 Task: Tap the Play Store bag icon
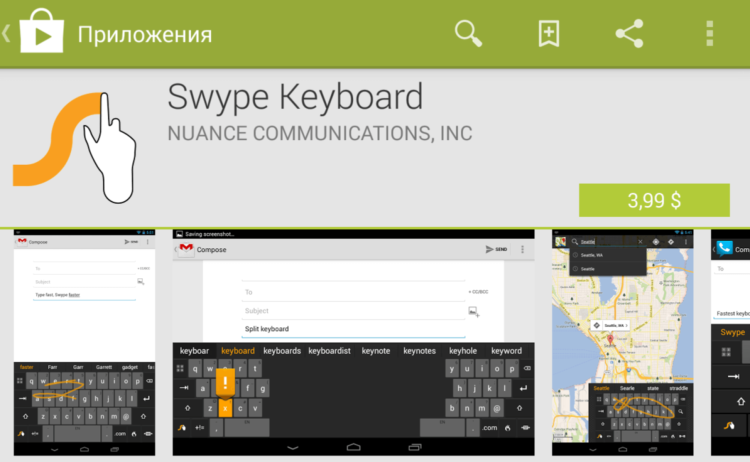pos(42,31)
